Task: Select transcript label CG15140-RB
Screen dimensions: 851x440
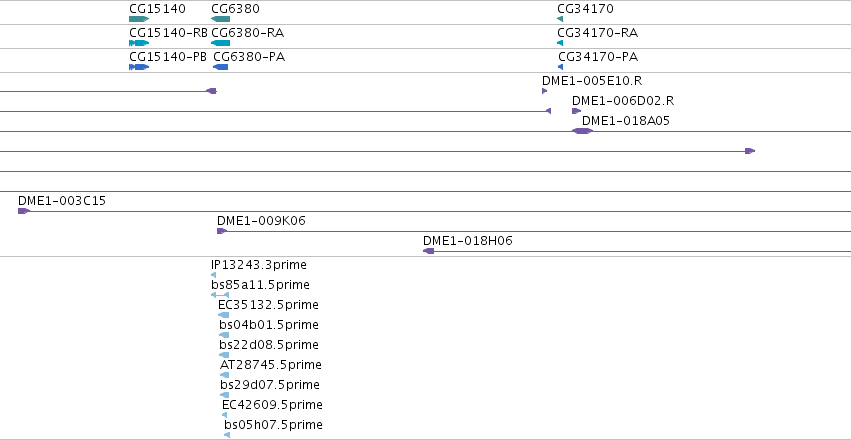Action: (168, 33)
